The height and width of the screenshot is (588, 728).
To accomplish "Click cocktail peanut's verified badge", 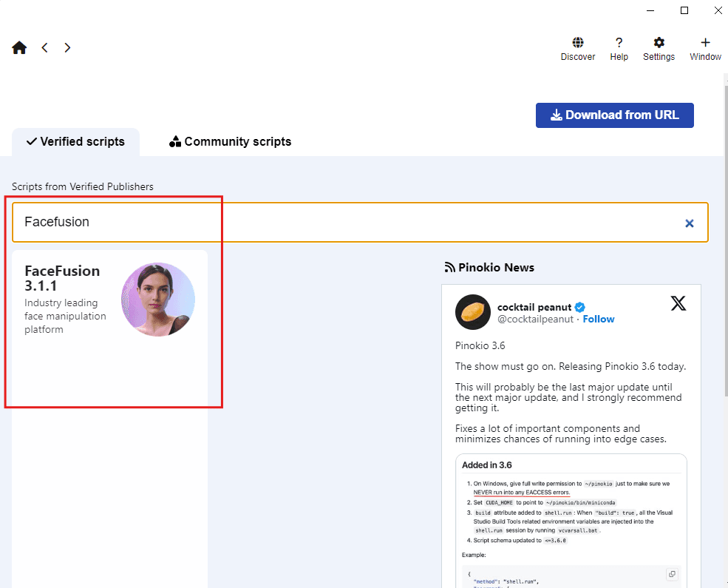I will click(579, 307).
